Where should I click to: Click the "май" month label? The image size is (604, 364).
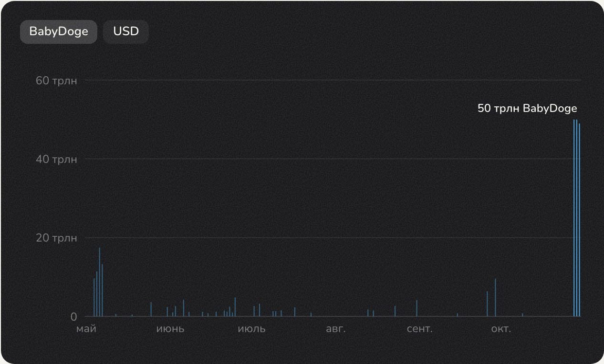[86, 329]
